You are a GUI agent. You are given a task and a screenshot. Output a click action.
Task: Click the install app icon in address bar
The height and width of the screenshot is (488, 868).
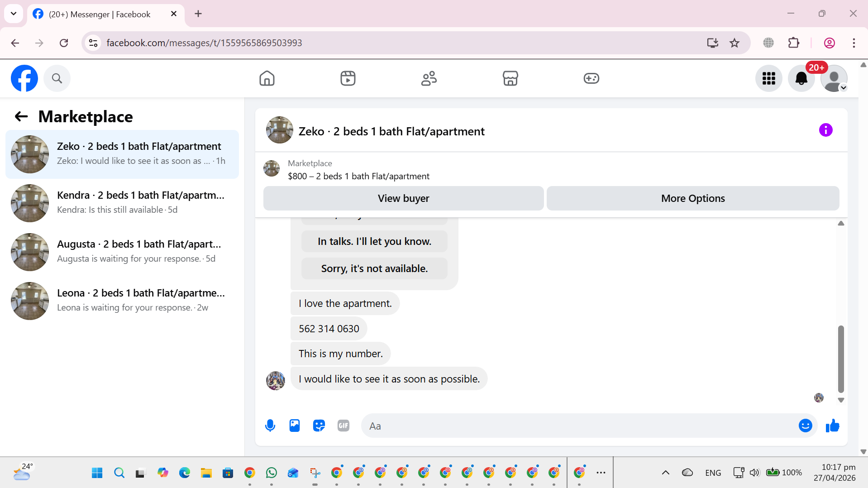pyautogui.click(x=713, y=43)
